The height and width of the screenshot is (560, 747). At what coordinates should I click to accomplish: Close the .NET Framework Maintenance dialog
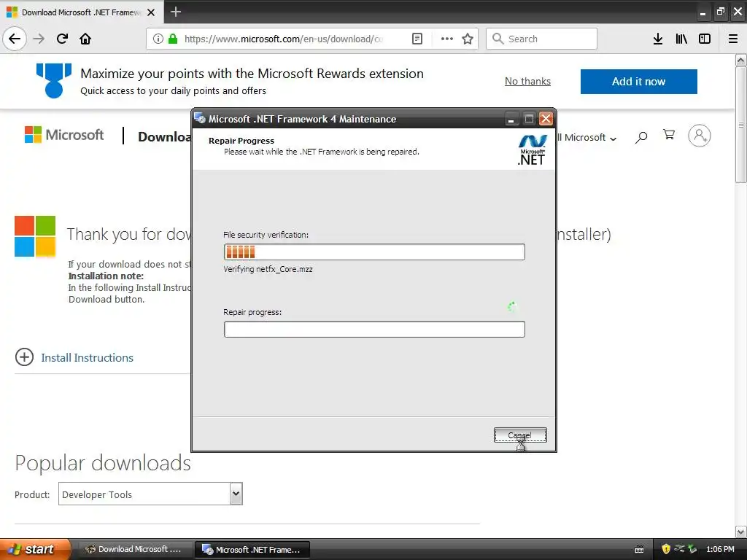[x=546, y=119]
